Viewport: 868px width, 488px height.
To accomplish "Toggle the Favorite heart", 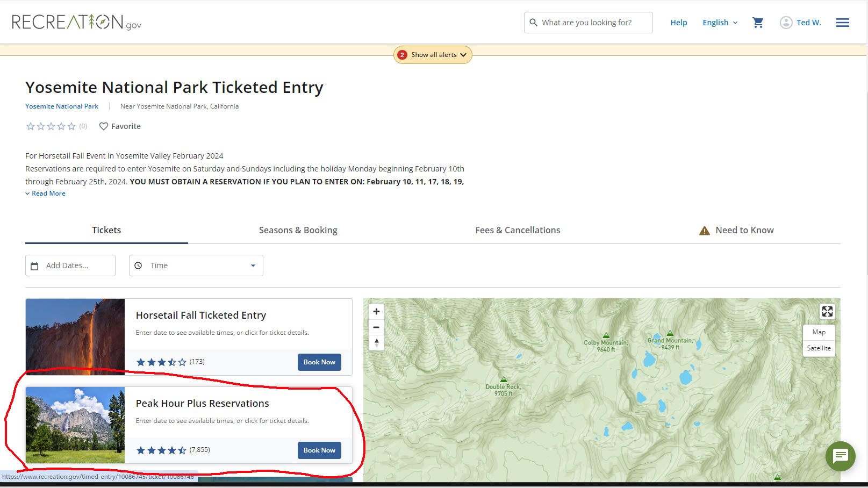I will click(x=120, y=126).
